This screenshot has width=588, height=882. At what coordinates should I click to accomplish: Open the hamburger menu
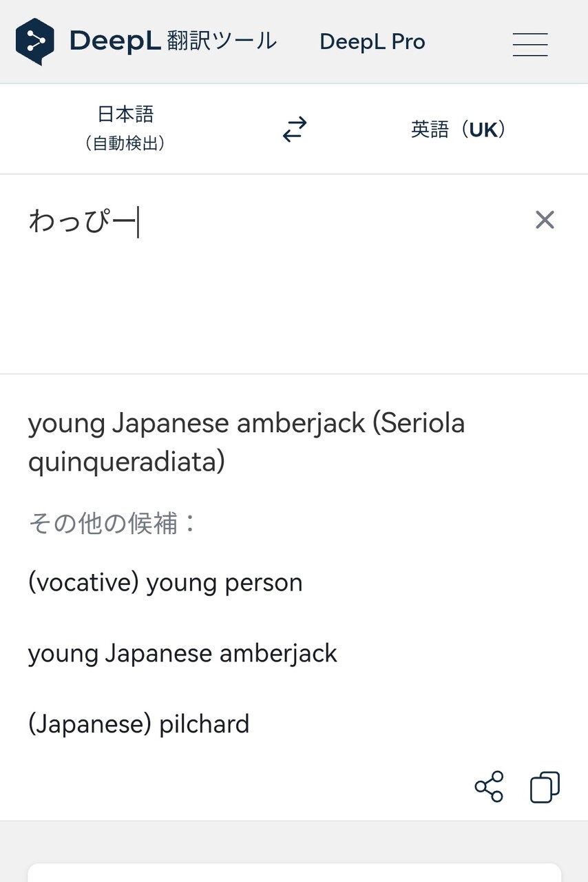pyautogui.click(x=529, y=44)
